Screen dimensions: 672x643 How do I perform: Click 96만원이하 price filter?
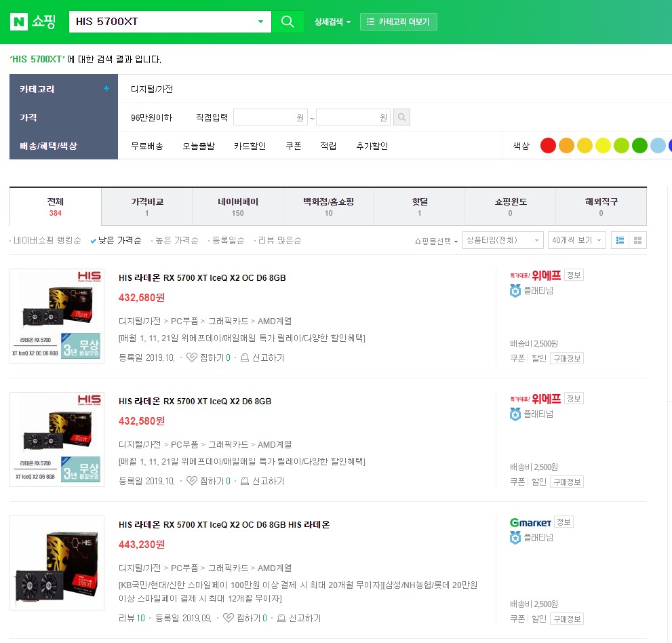(152, 117)
